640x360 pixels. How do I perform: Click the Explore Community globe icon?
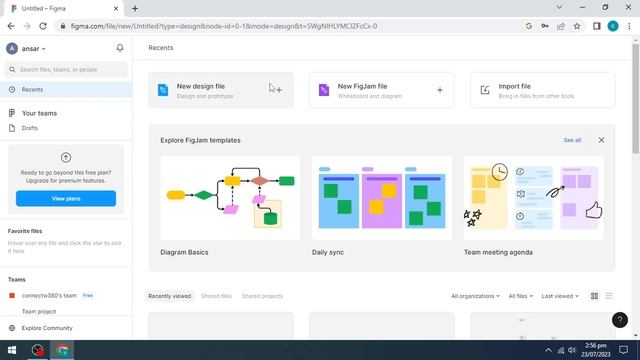(x=12, y=328)
